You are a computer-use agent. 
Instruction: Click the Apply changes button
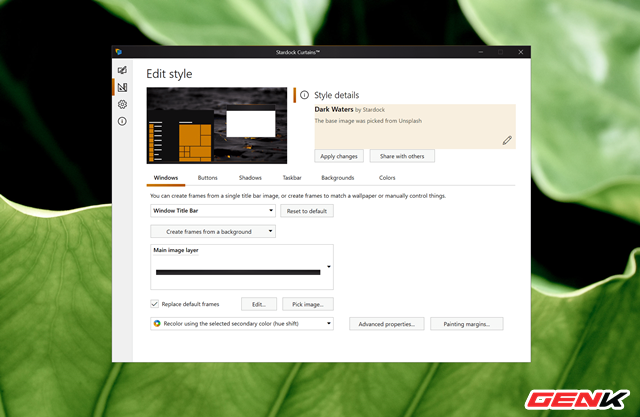[339, 156]
